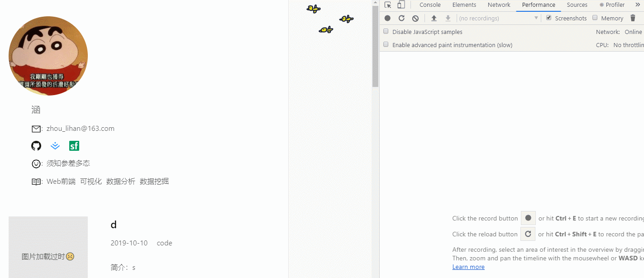Open the GitHub profile icon

click(36, 146)
